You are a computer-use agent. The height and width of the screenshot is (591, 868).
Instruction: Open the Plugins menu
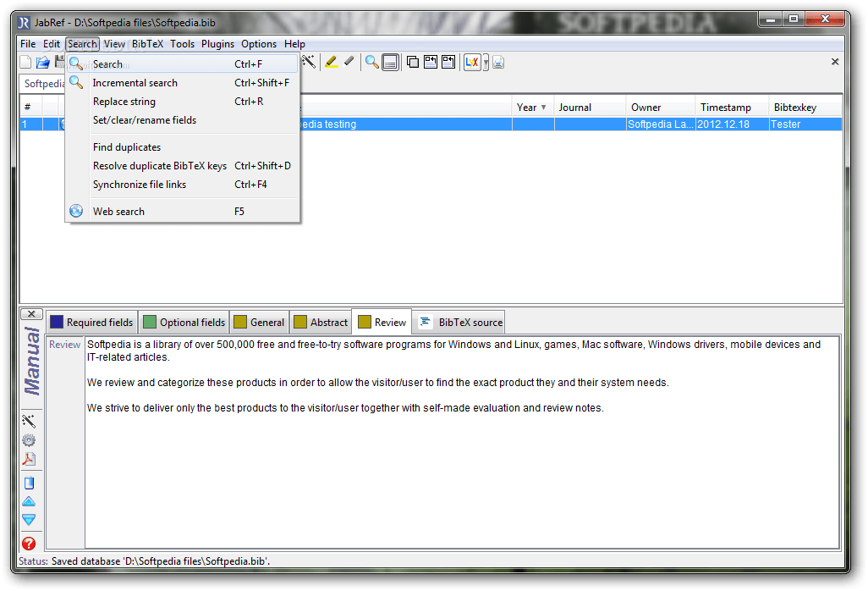217,44
